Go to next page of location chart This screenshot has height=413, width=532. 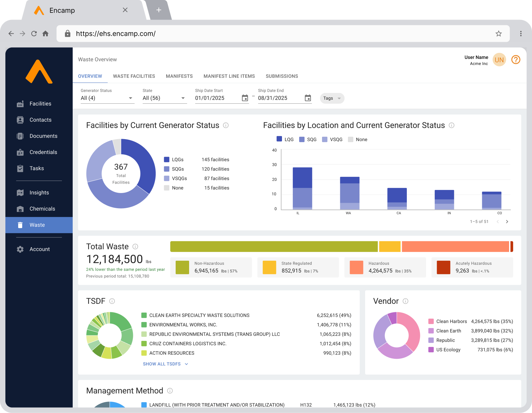coord(507,222)
